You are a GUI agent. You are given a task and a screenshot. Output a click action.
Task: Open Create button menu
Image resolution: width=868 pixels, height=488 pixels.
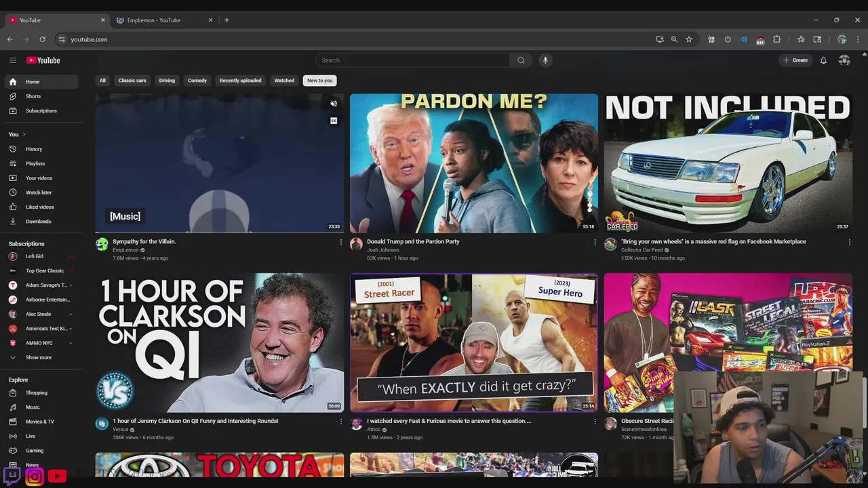pos(795,60)
